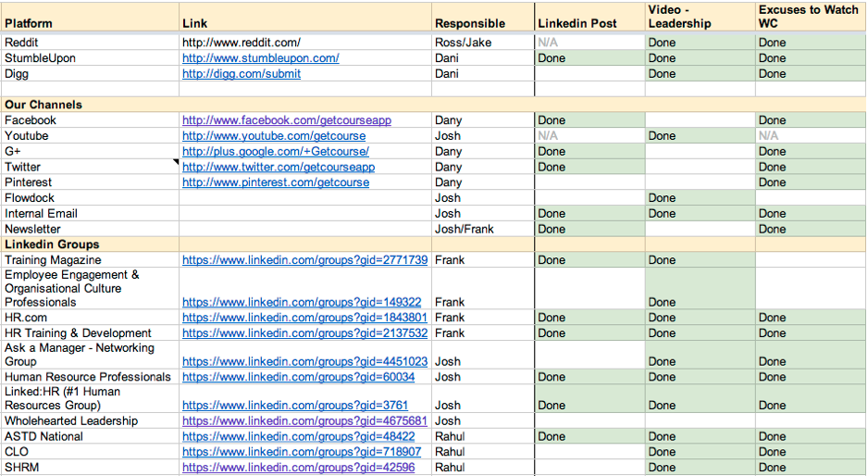Open the Twitter getcourseapp link

click(x=279, y=167)
